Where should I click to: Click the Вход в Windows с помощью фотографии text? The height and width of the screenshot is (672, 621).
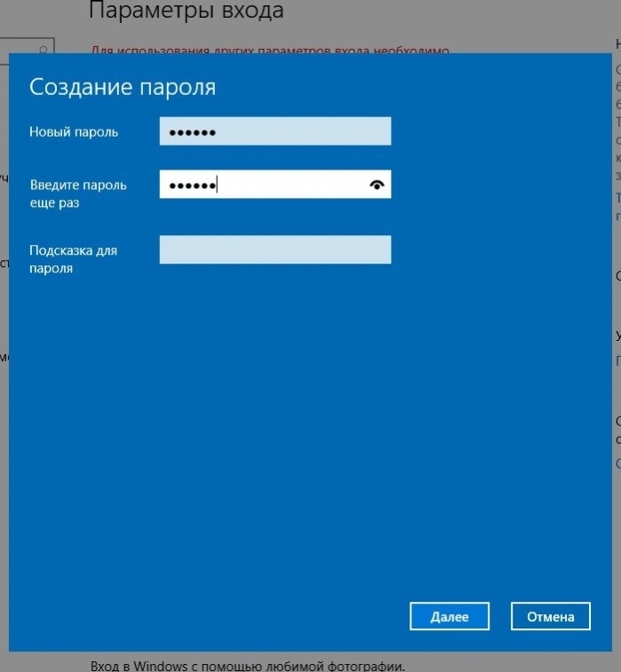point(248,666)
